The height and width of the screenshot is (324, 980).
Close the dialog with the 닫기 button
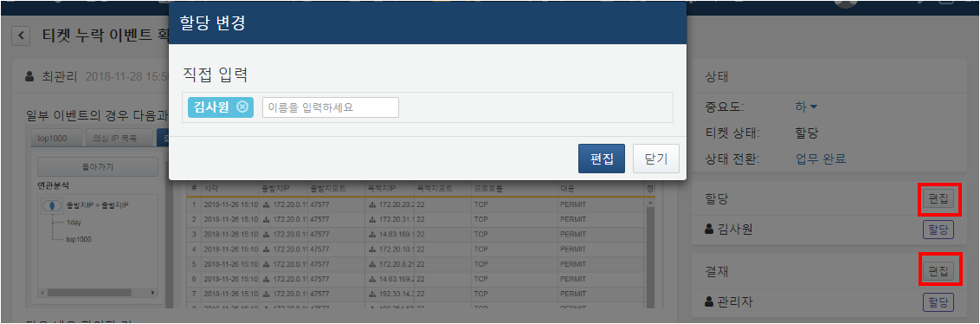(656, 159)
